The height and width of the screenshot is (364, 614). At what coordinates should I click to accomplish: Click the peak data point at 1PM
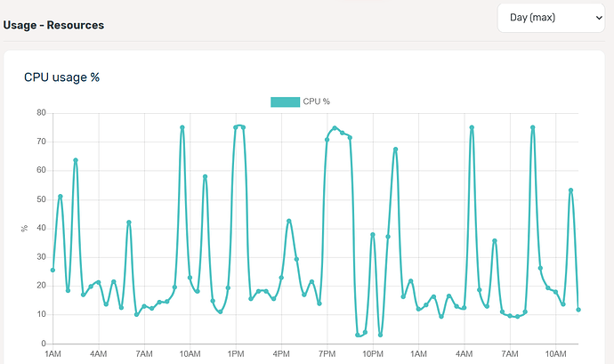click(x=236, y=127)
